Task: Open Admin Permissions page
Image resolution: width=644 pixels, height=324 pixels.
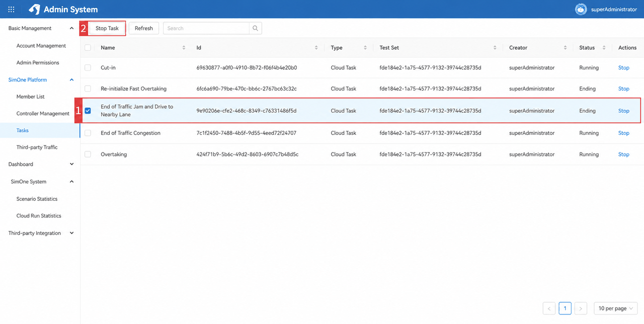Action: 38,63
